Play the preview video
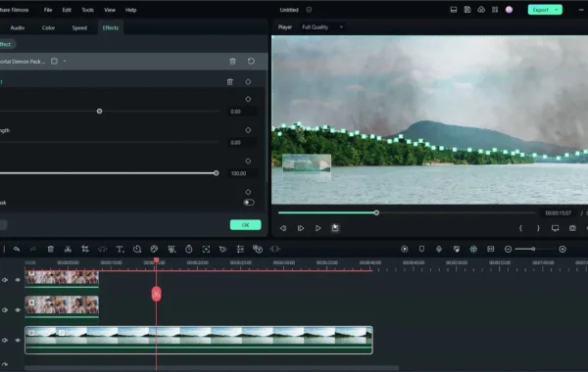This screenshot has height=372, width=588. click(318, 228)
